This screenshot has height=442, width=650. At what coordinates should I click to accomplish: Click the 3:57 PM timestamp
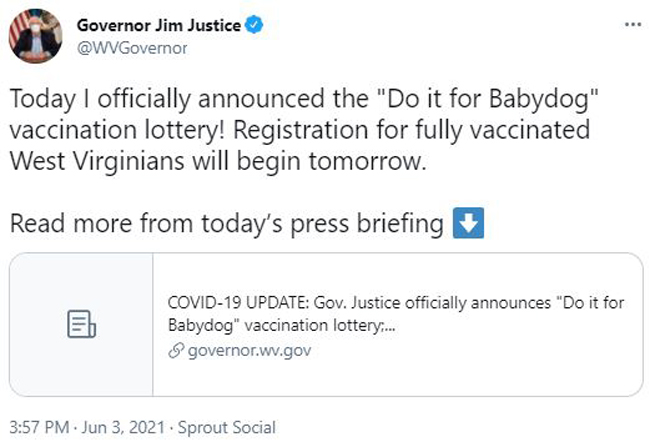pos(39,427)
